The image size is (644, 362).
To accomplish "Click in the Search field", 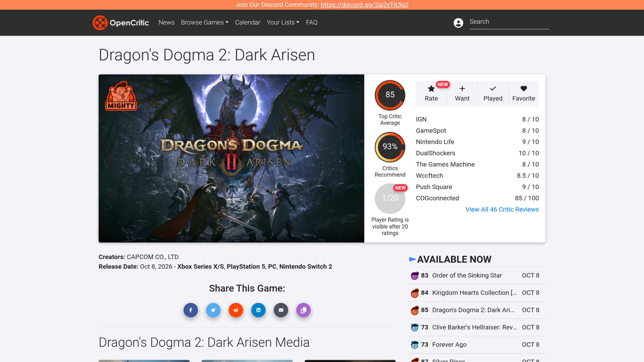I will [509, 22].
